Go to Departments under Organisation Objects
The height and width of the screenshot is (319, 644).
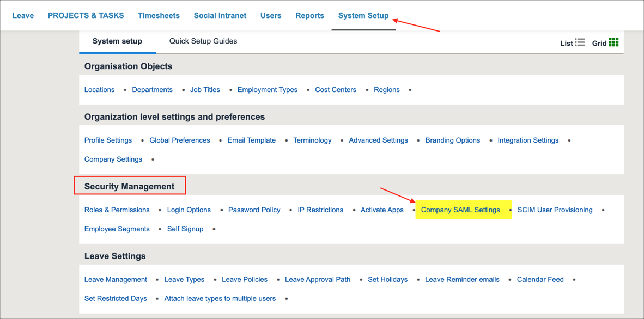pos(152,90)
